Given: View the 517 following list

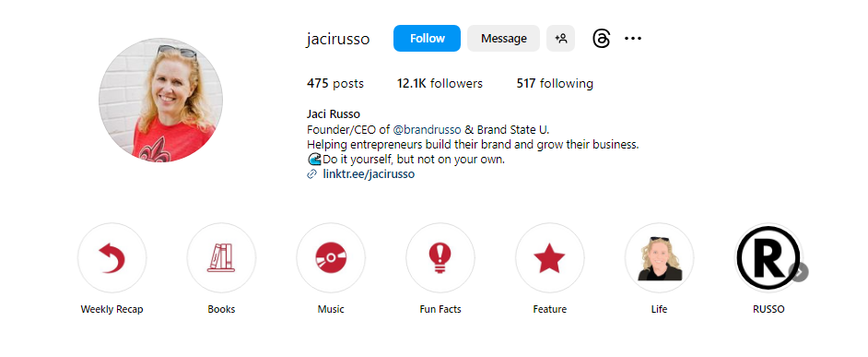Looking at the screenshot, I should 555,84.
